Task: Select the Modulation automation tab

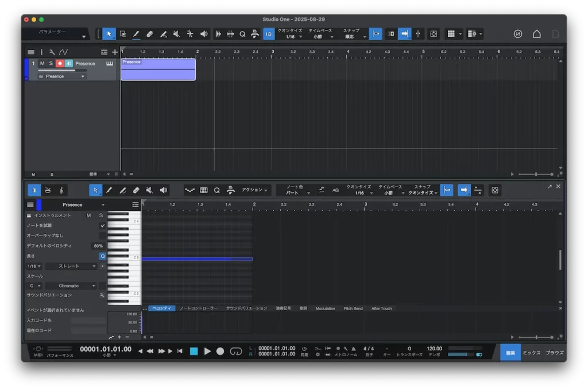Action: point(325,308)
